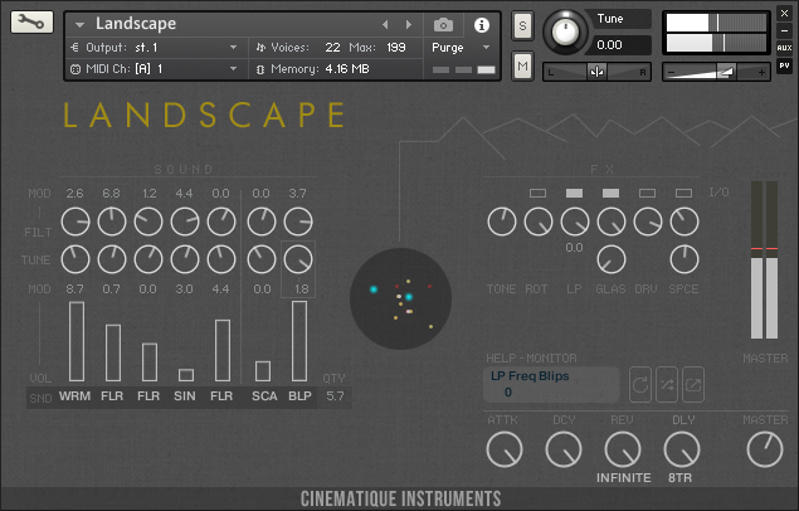Click the memory icon beside Memory label

(x=260, y=69)
